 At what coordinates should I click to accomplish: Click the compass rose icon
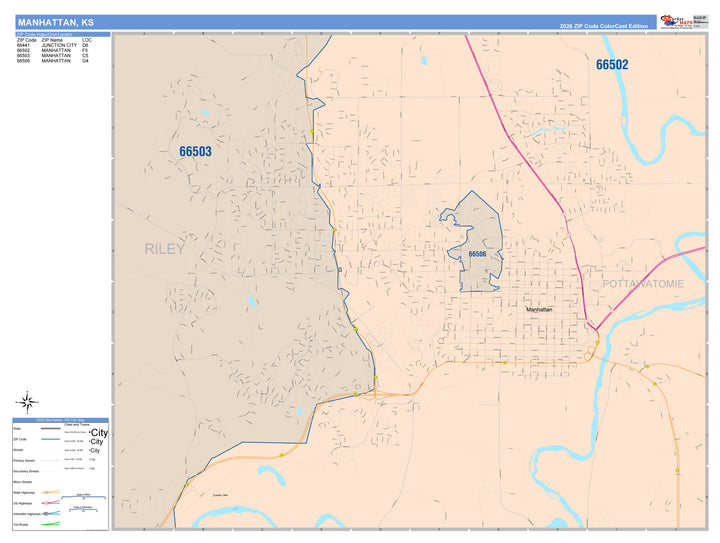tap(27, 403)
